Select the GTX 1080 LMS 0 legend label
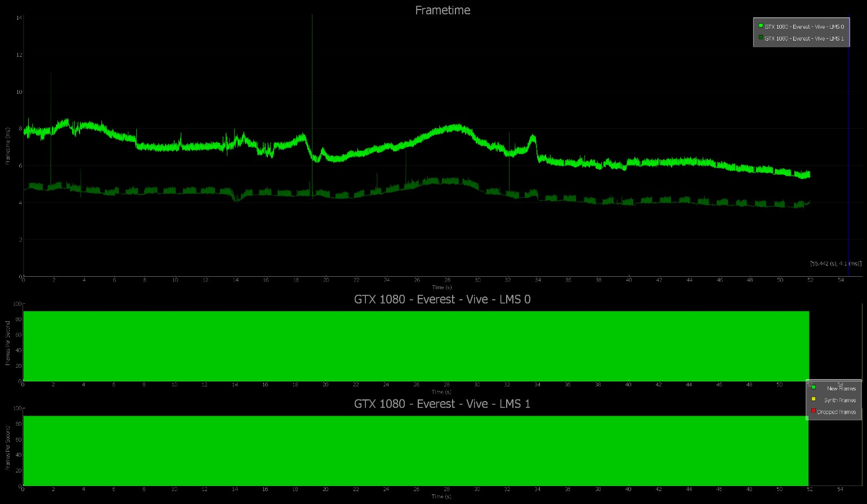 pyautogui.click(x=804, y=27)
